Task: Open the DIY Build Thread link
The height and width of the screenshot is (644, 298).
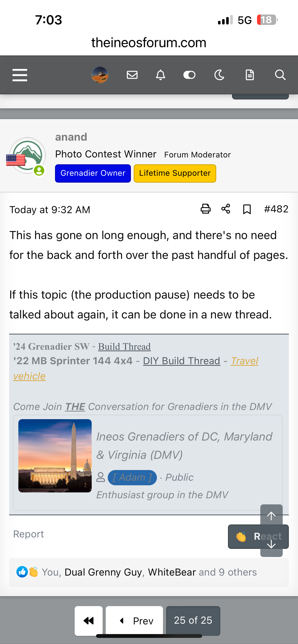Action: [x=182, y=361]
